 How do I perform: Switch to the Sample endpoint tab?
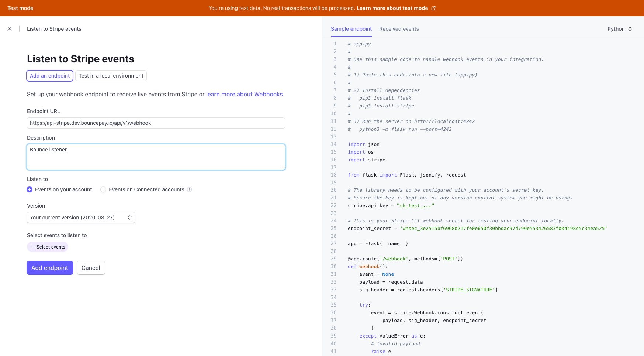pos(351,29)
